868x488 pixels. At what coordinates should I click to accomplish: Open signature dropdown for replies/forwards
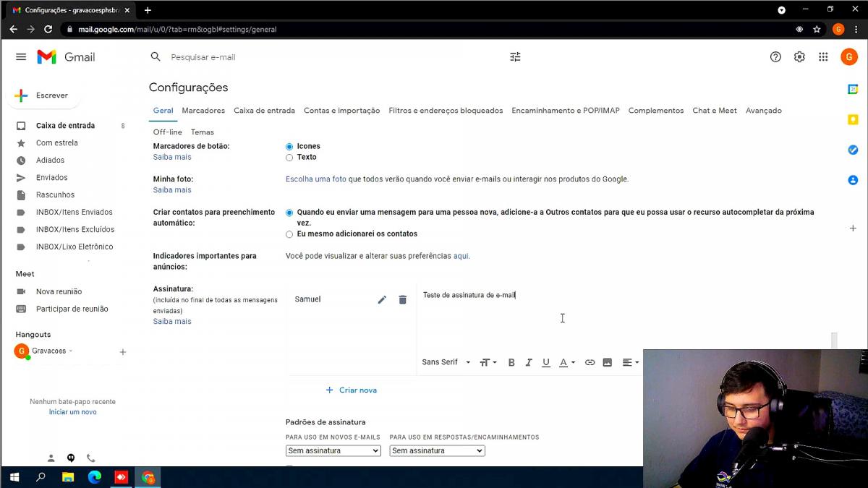tap(437, 450)
